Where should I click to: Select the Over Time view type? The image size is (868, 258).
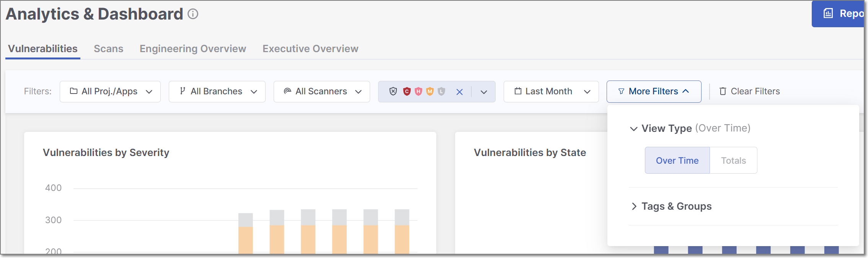pyautogui.click(x=677, y=160)
